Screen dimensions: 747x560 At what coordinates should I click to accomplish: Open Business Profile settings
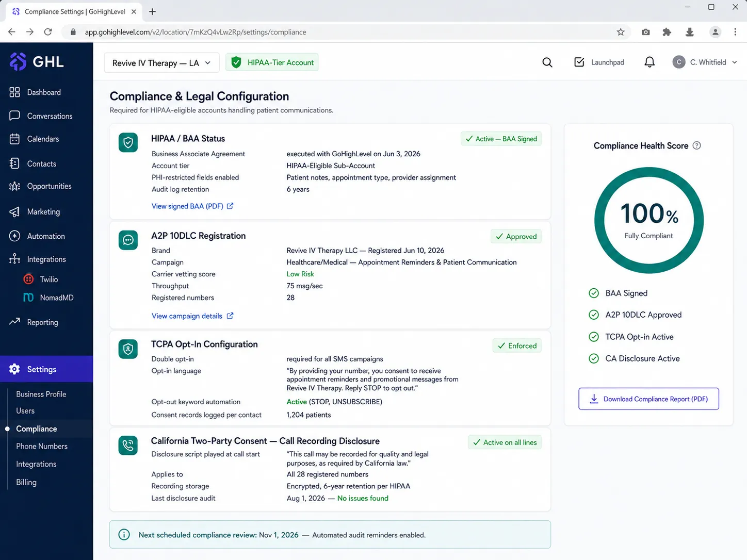pos(41,394)
